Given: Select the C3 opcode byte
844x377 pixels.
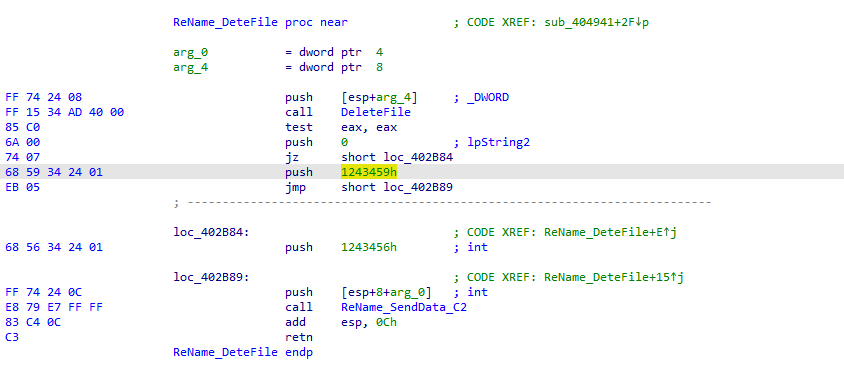Looking at the screenshot, I should (x=11, y=337).
